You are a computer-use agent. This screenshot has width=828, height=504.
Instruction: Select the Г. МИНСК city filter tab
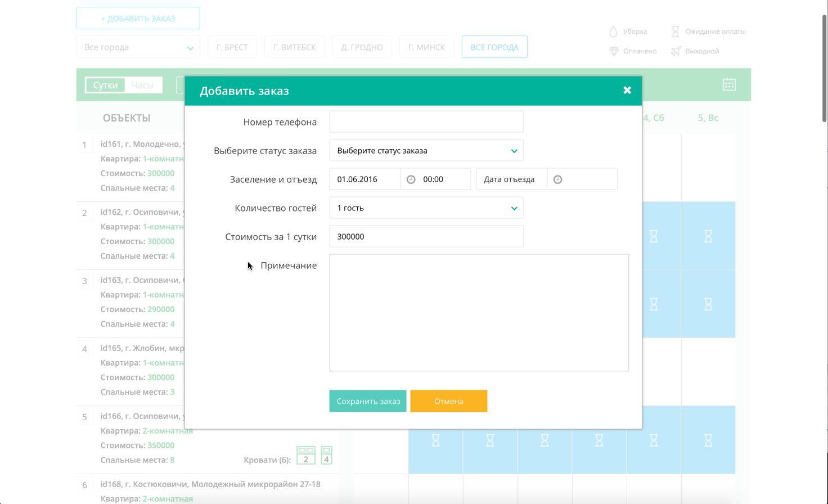(426, 47)
